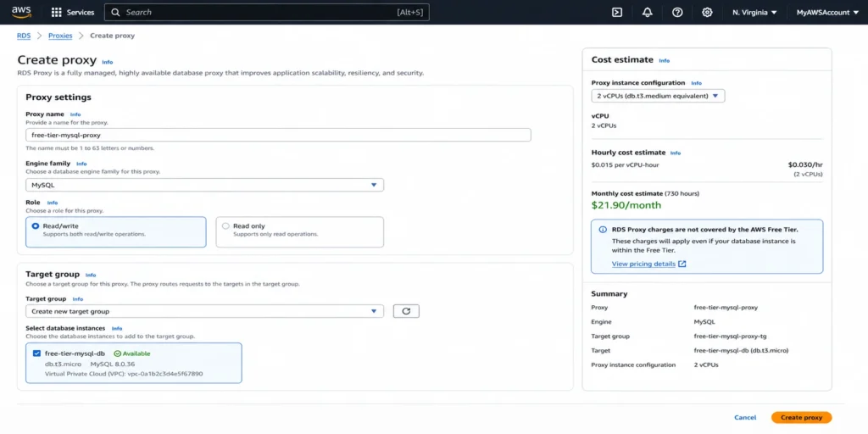The image size is (868, 434).
Task: Open the Services grid menu
Action: 73,12
